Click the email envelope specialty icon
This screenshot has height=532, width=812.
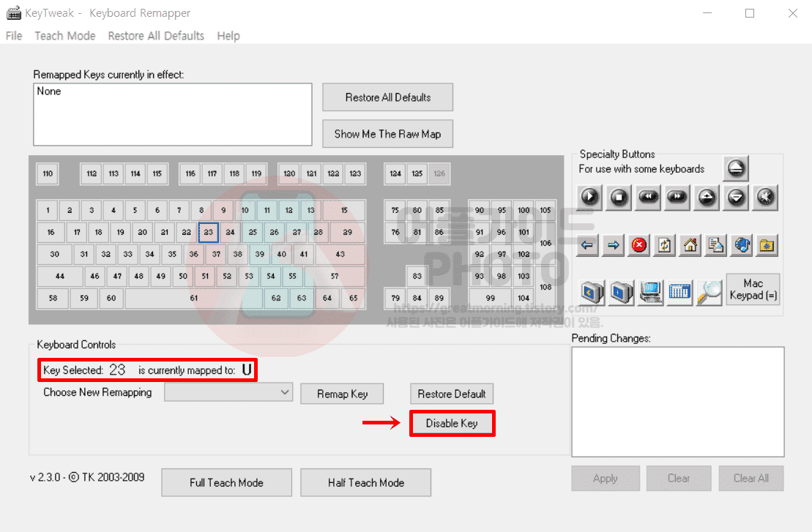pos(716,245)
